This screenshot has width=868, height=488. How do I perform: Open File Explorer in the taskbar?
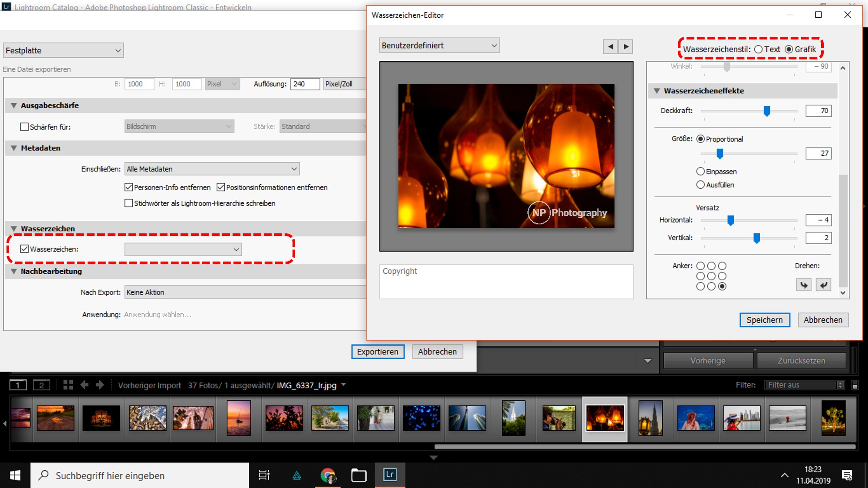358,475
